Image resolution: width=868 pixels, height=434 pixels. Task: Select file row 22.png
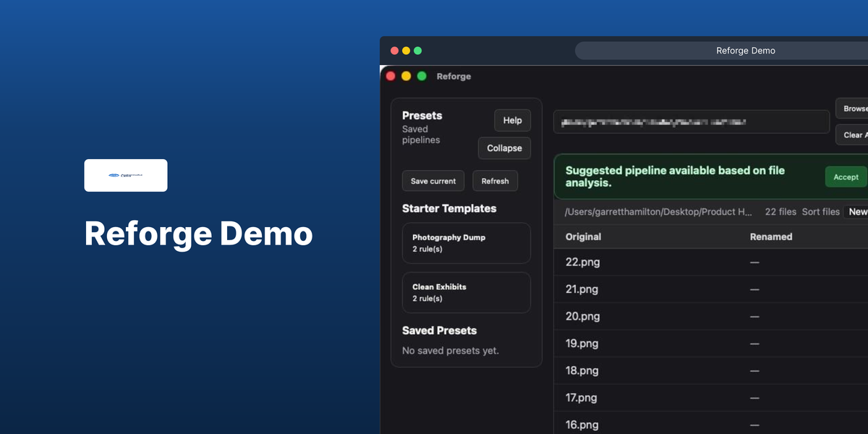point(711,262)
